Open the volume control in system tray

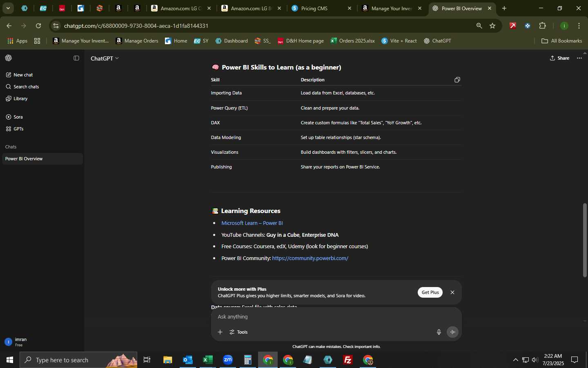(x=535, y=360)
